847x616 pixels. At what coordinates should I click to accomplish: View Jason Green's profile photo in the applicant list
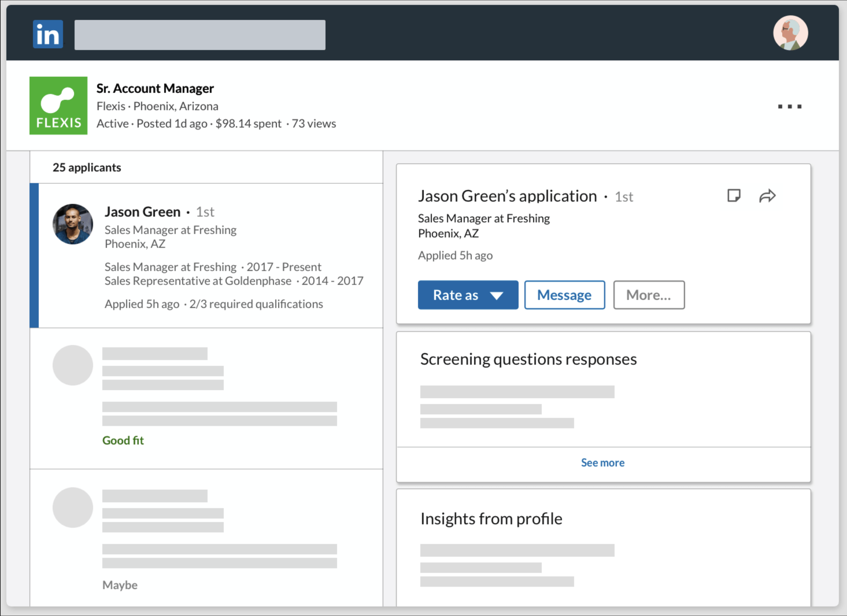point(73,224)
